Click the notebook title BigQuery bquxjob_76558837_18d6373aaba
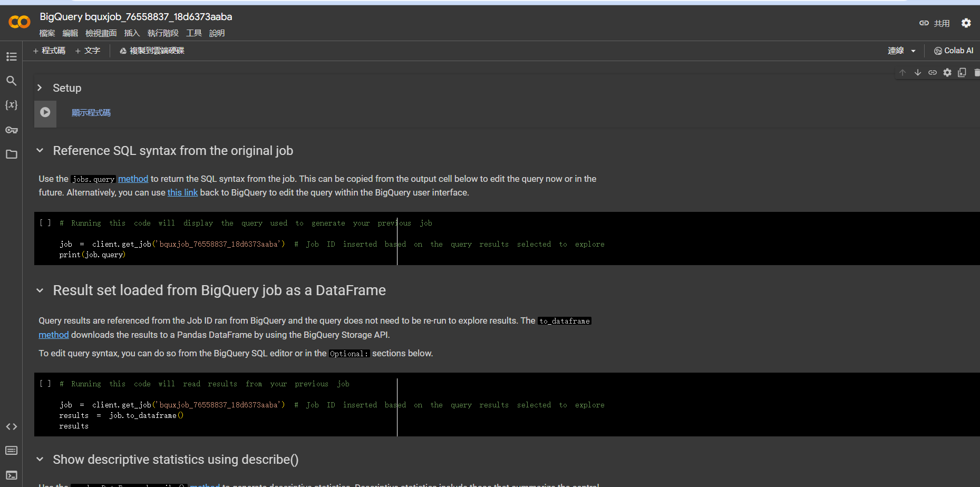Screen dimensions: 980x487 (x=136, y=17)
